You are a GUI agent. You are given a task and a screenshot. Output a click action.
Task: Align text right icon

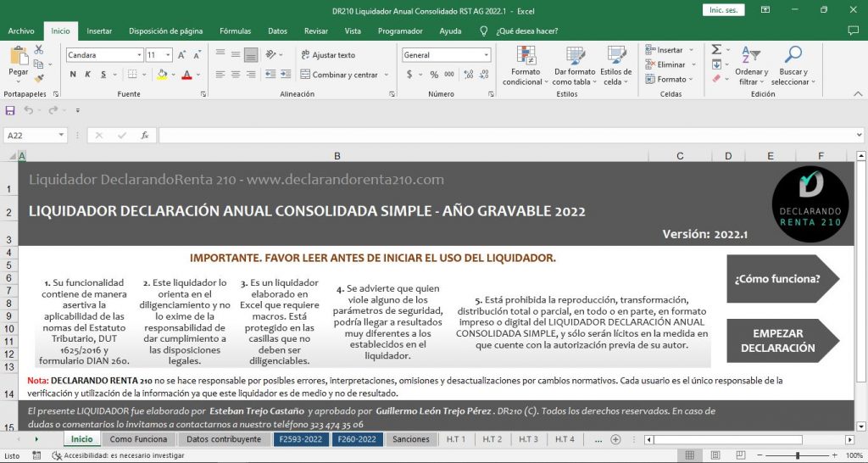(251, 75)
